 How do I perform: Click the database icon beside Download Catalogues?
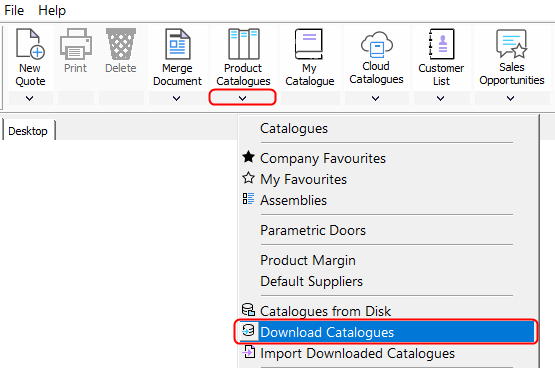pyautogui.click(x=248, y=331)
